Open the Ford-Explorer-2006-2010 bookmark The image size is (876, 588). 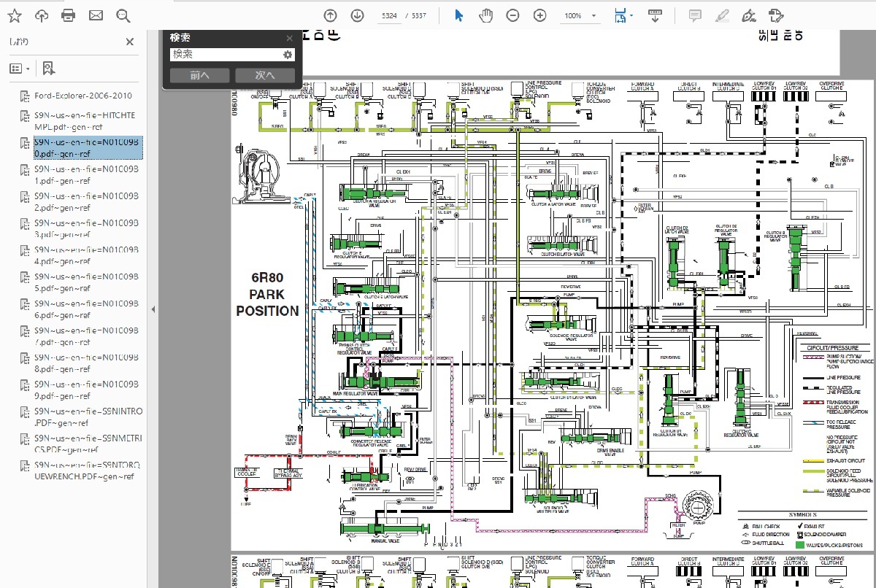pos(83,96)
